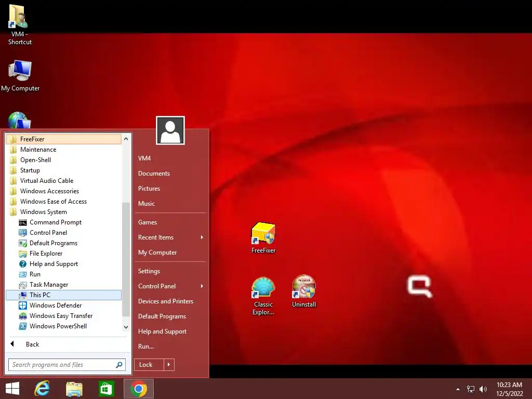Launch Windows Easy Transfer
Image resolution: width=532 pixels, height=399 pixels.
point(63,316)
